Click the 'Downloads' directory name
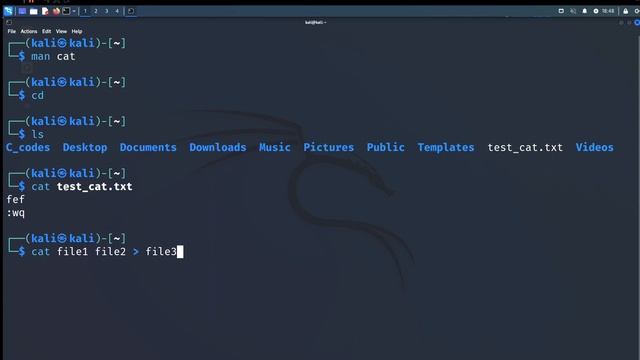 point(218,147)
